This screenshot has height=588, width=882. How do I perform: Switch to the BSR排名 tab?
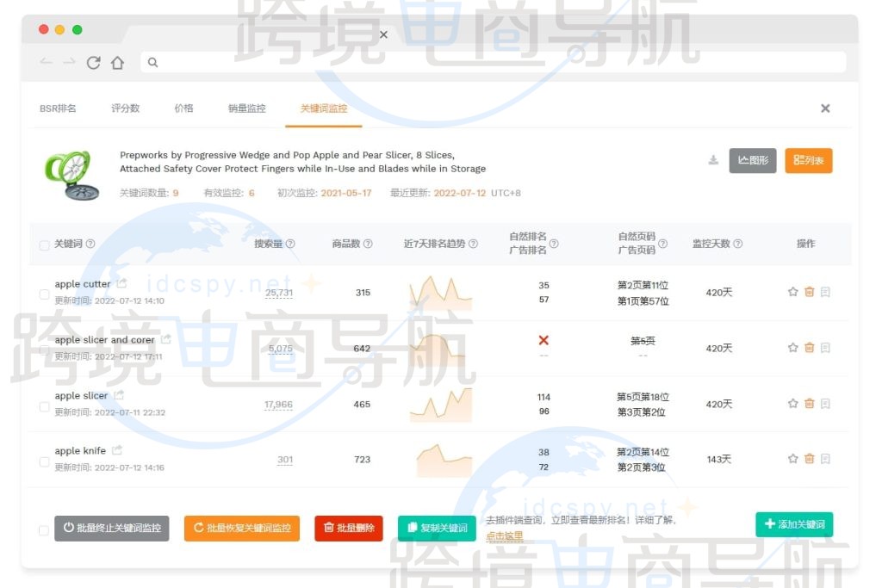click(x=58, y=108)
